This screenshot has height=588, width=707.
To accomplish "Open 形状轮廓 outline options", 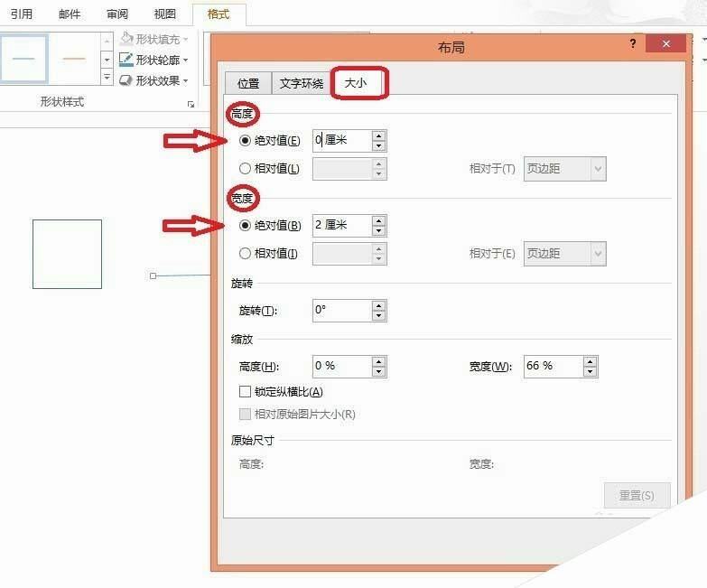I will click(153, 60).
